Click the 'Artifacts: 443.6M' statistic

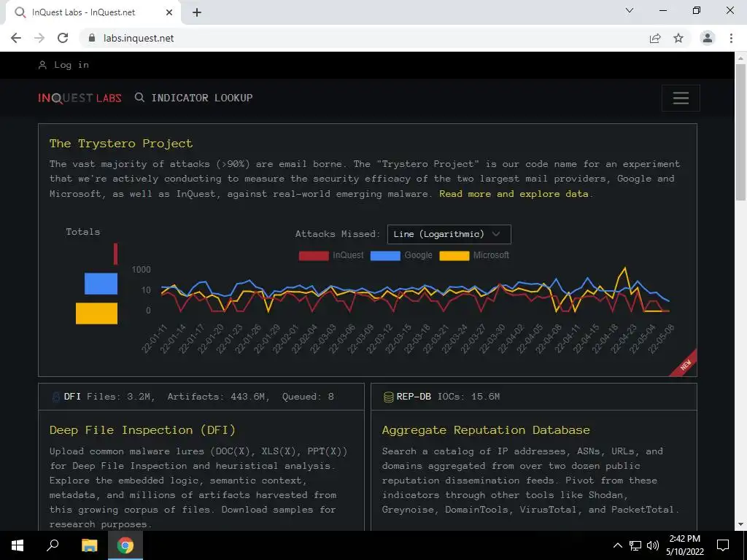click(219, 396)
